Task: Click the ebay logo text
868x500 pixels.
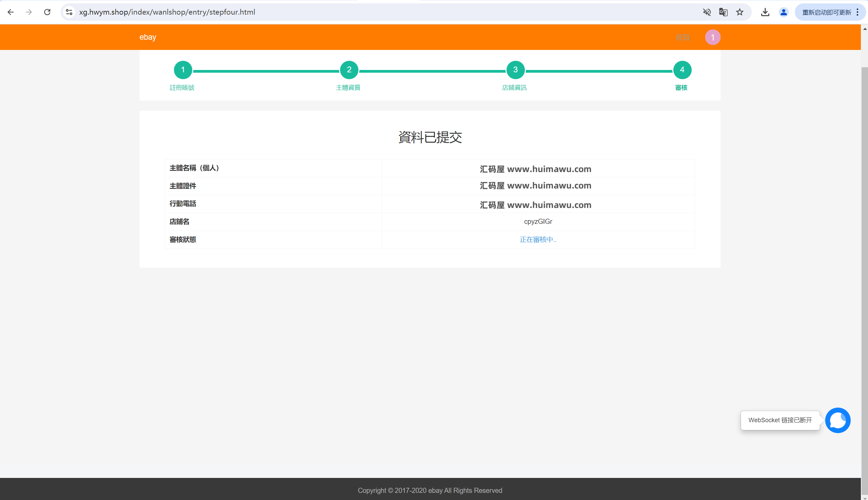Action: [x=148, y=37]
